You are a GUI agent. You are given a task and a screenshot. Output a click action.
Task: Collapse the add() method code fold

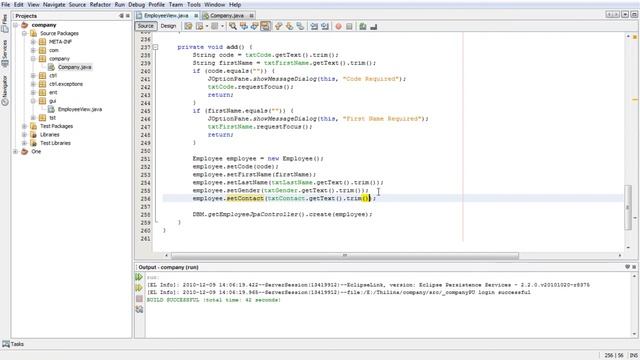[x=156, y=47]
